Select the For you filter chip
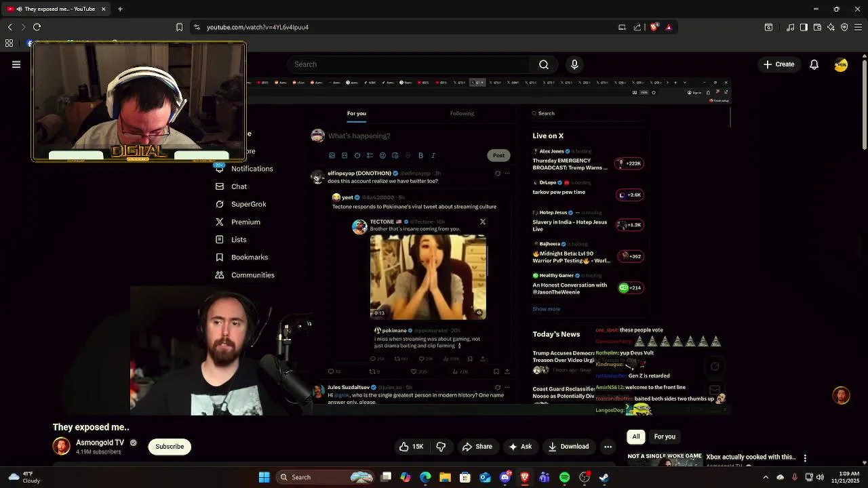 [x=665, y=437]
